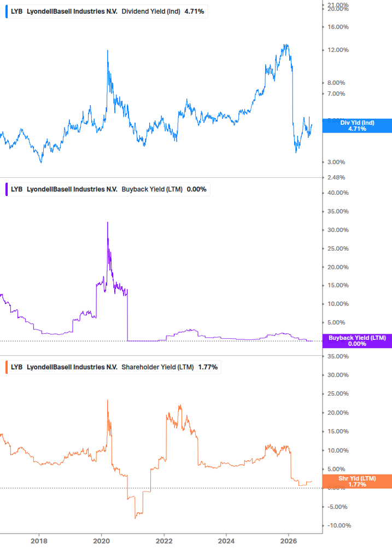
Task: Click the 3.00% tick on dividend yield axis
Action: point(336,162)
